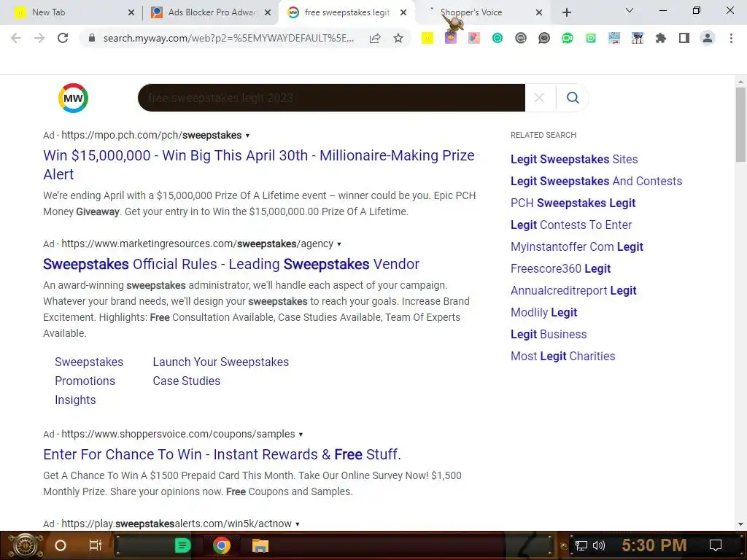
Task: Go forward to the next page
Action: [39, 38]
